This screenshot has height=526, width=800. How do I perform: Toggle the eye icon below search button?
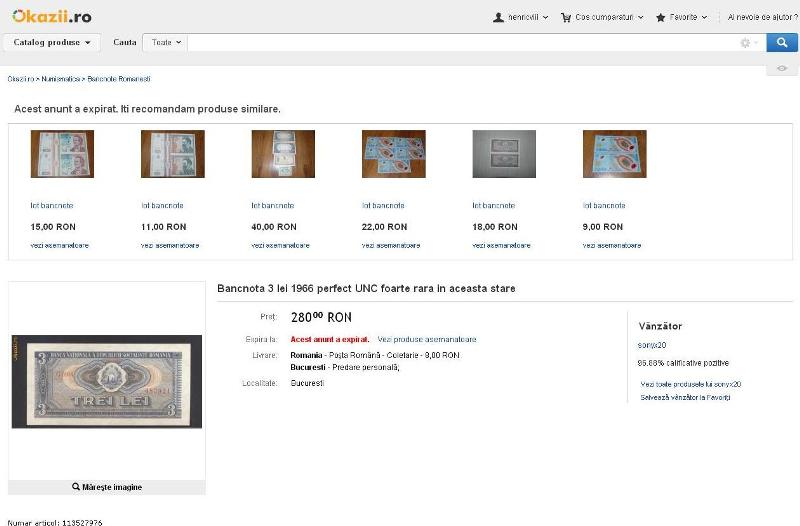click(782, 68)
